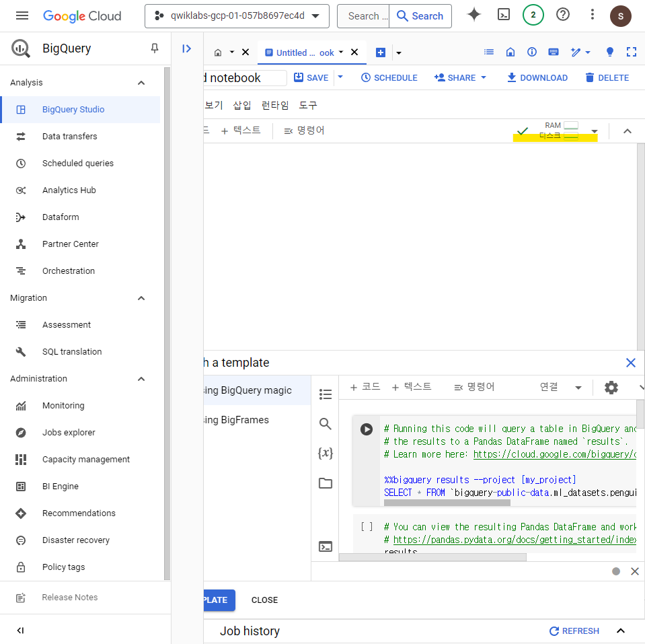The width and height of the screenshot is (645, 644).
Task: Open the 연결 connect dropdown arrow
Action: click(578, 388)
